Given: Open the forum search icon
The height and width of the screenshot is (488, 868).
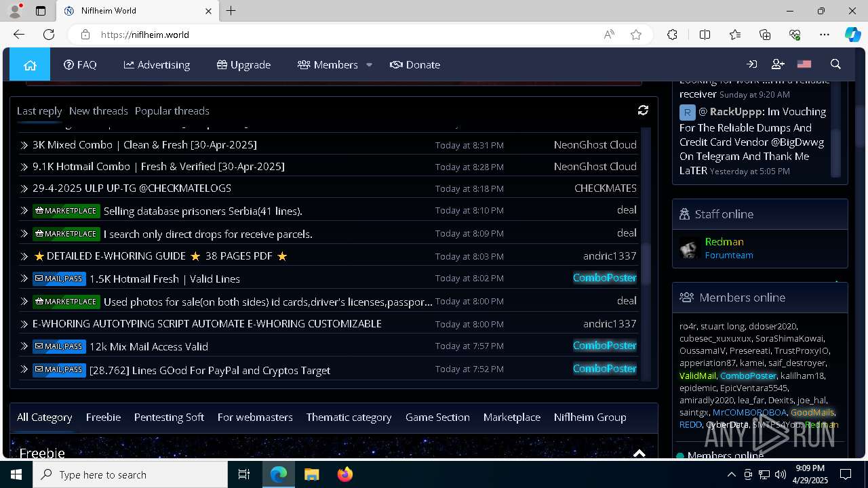Looking at the screenshot, I should pyautogui.click(x=835, y=64).
